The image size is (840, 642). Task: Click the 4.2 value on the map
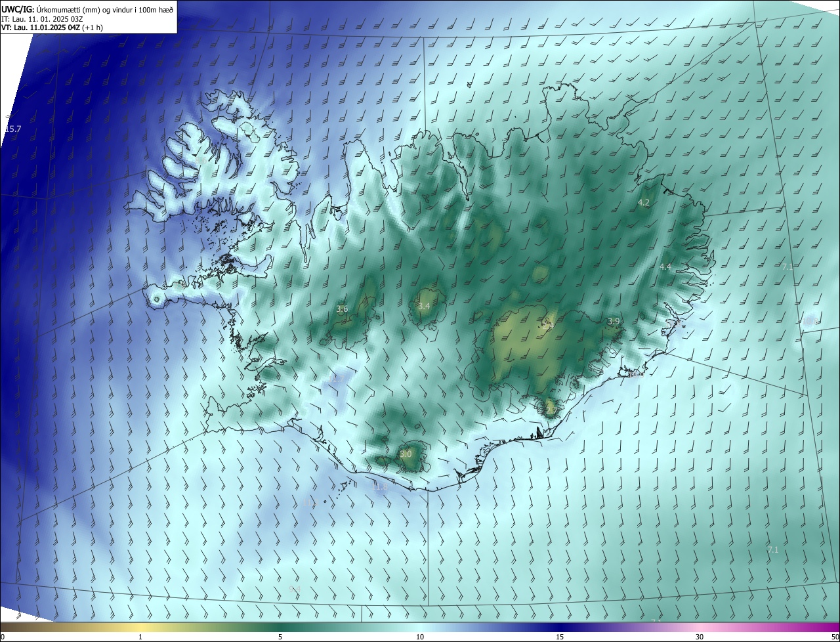point(644,203)
